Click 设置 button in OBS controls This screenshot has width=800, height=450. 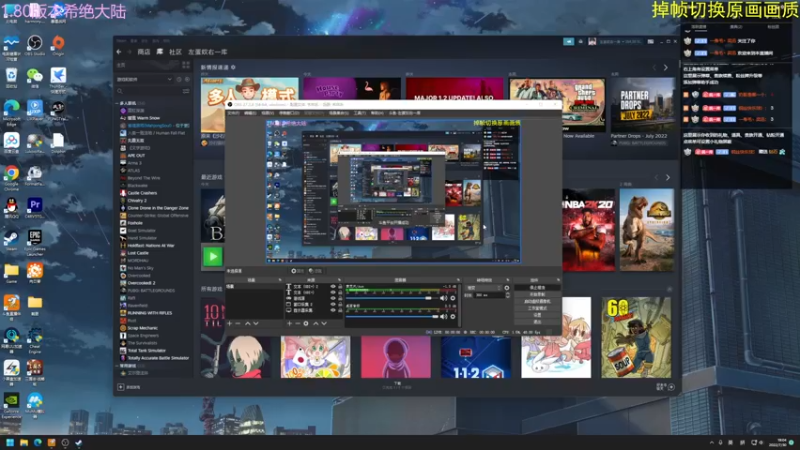click(x=537, y=315)
